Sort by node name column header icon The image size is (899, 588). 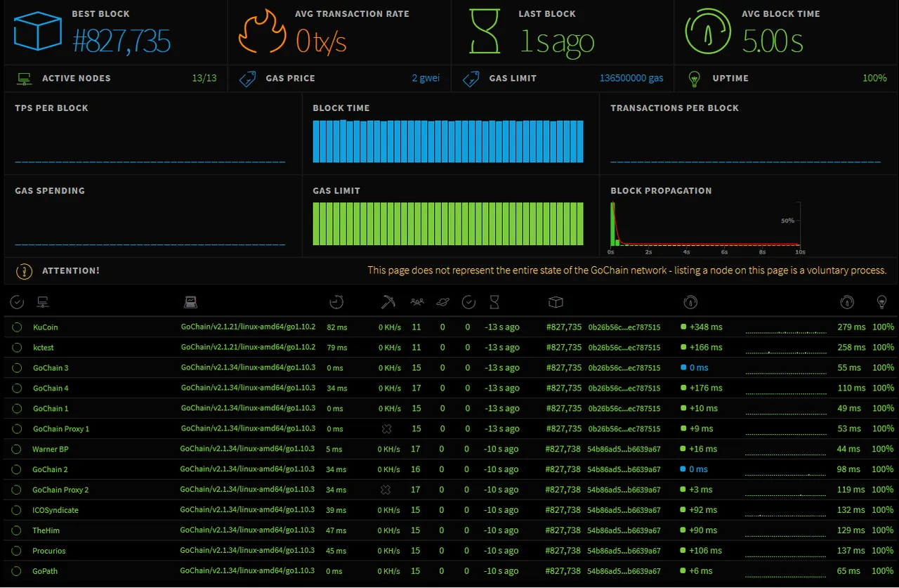pos(43,302)
